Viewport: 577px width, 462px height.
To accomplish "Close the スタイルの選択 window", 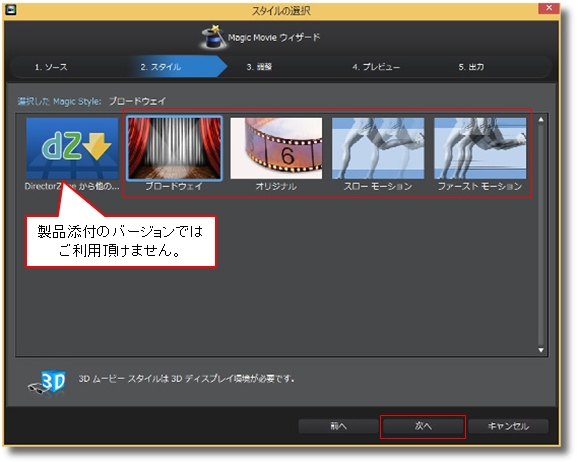I will click(549, 8).
